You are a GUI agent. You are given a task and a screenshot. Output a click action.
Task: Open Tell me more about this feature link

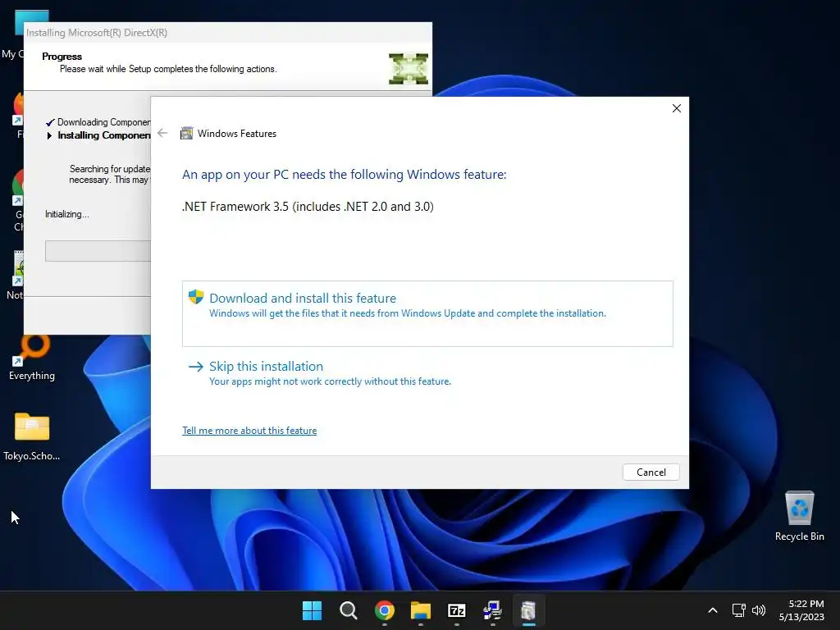click(249, 431)
